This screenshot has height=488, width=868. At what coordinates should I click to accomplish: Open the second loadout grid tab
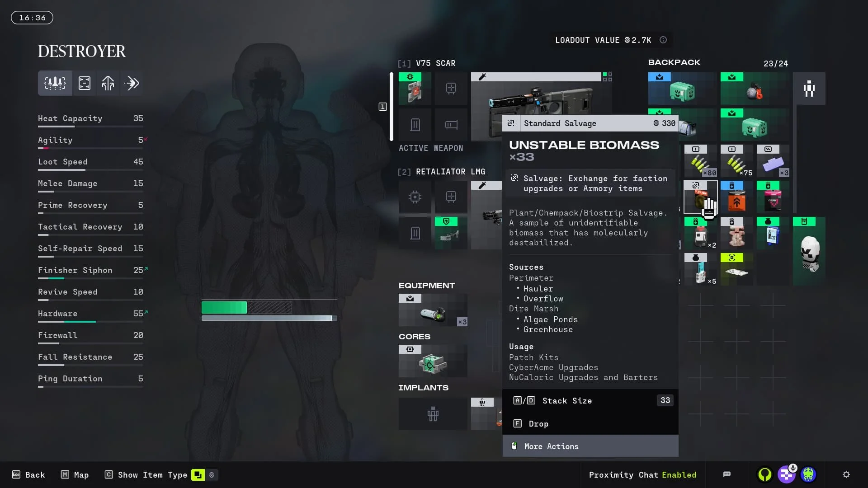[x=85, y=83]
